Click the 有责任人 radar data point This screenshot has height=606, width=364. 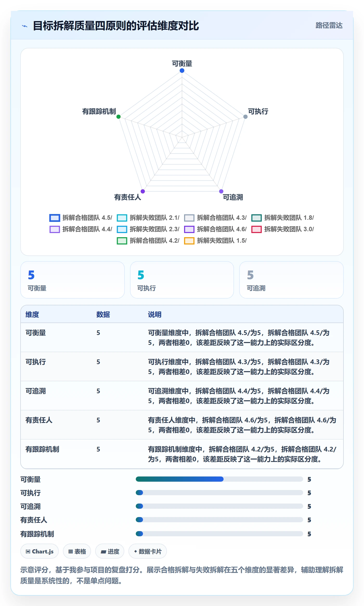143,191
